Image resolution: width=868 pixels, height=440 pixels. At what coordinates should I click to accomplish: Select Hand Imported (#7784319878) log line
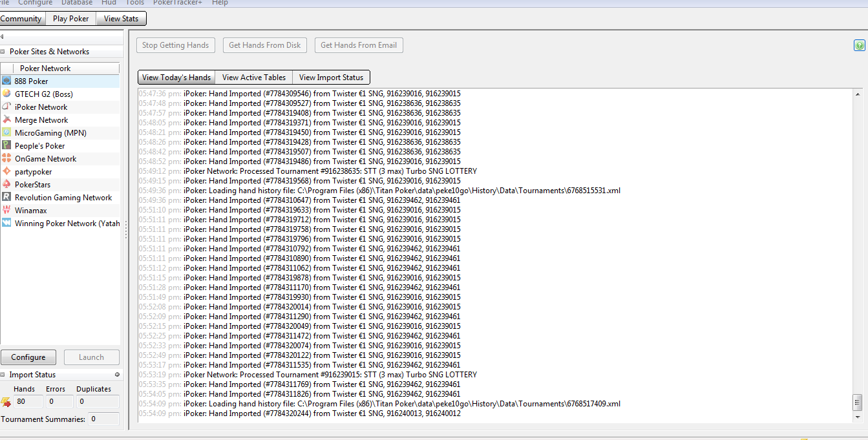pyautogui.click(x=300, y=278)
